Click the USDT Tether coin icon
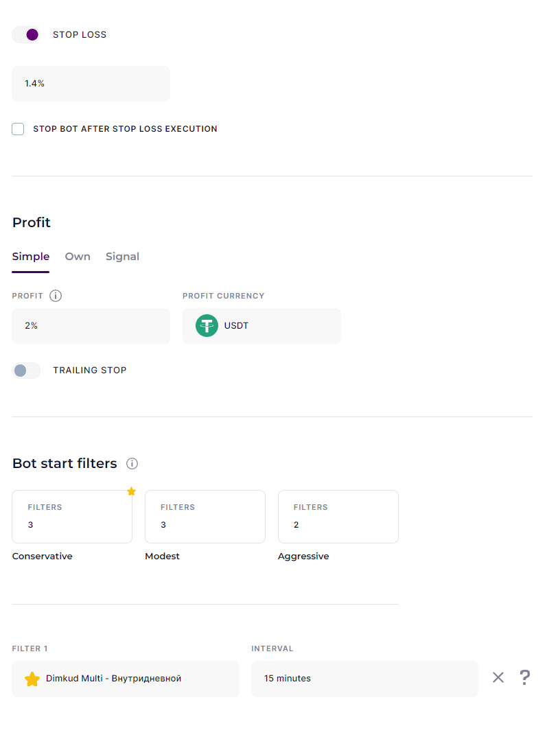The height and width of the screenshot is (737, 560). pos(207,326)
